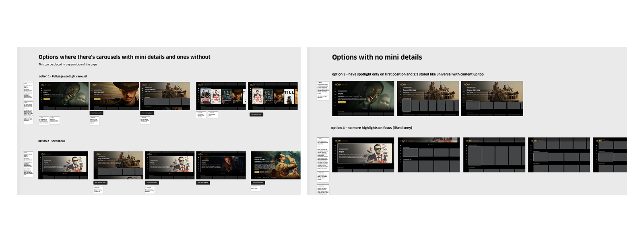Select note card left of option 3 frames
This screenshot has height=242, width=644.
tap(323, 90)
